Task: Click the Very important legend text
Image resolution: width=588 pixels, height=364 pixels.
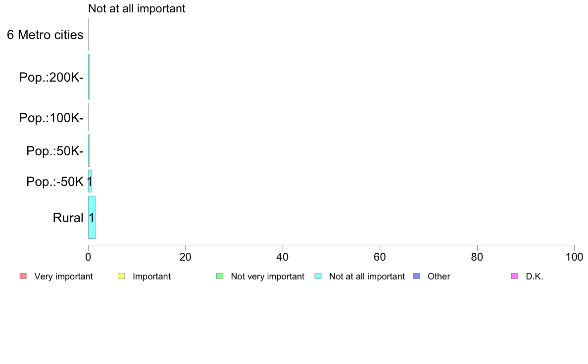Action: (63, 276)
